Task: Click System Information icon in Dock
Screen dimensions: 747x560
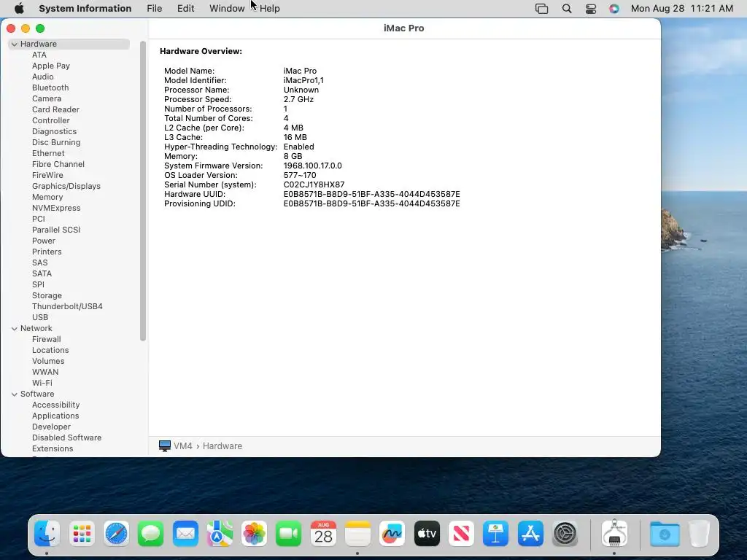Action: (614, 533)
